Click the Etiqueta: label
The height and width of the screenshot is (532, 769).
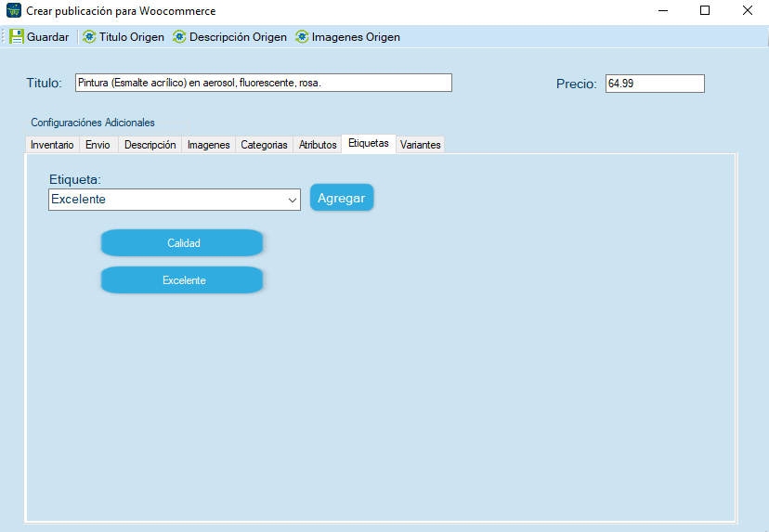point(75,179)
